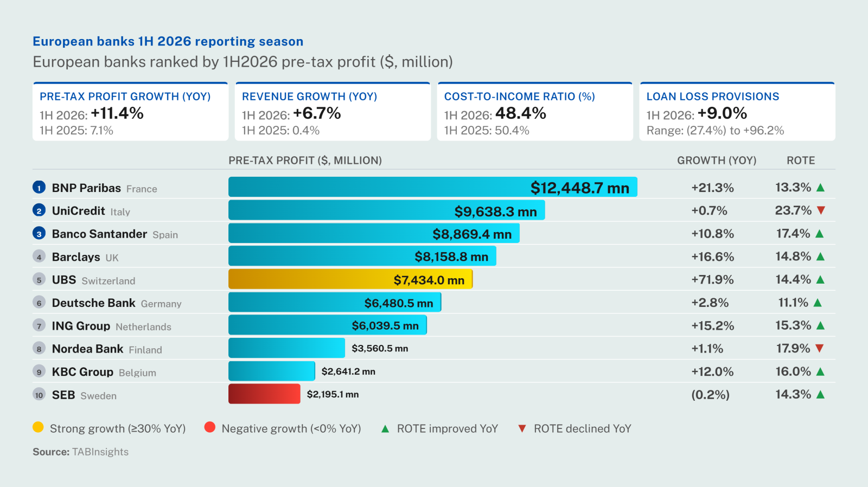The height and width of the screenshot is (487, 868).
Task: Click the chart subtitle about pre-tax profit ranking
Action: click(x=242, y=62)
